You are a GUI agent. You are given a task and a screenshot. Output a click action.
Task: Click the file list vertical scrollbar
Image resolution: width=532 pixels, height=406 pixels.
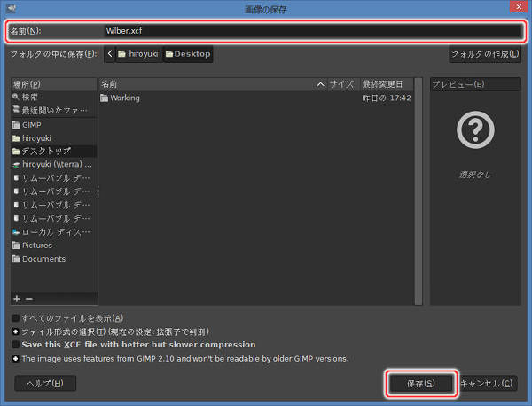[419, 191]
